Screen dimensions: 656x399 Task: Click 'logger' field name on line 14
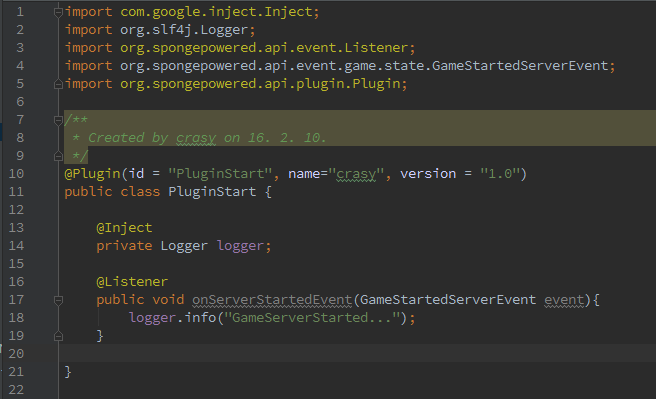coord(240,246)
